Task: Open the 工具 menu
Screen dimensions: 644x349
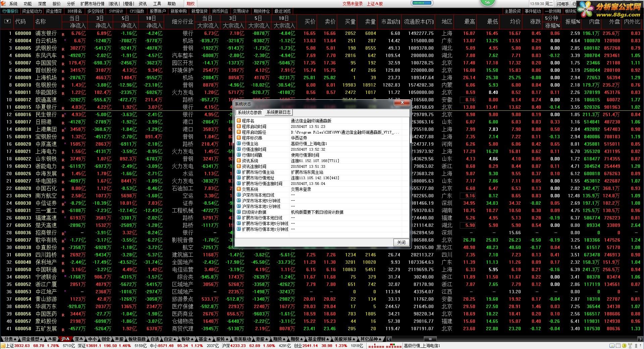Action: pos(157,4)
